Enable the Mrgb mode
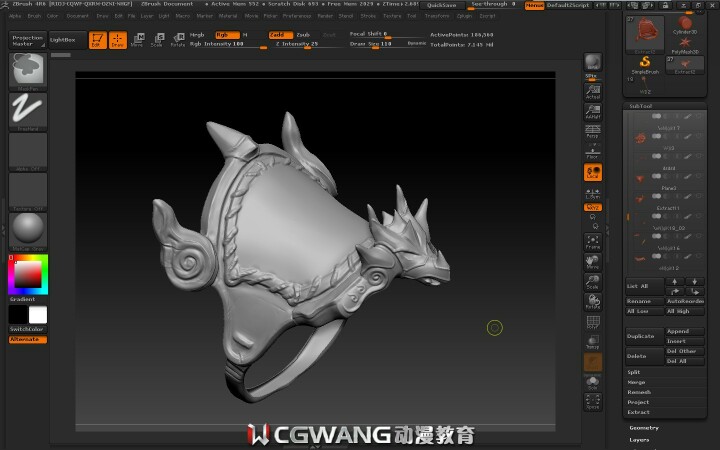This screenshot has height=450, width=720. 197,35
